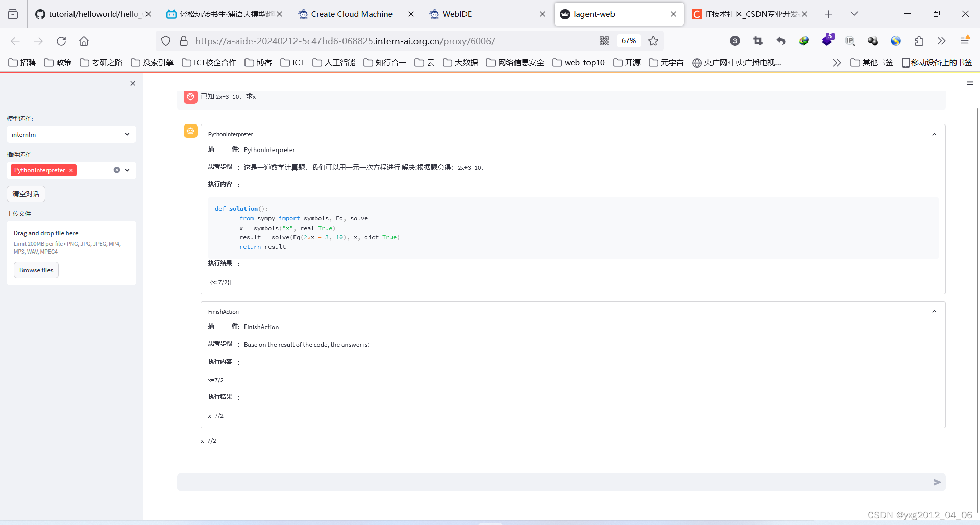
Task: Open the crop screenshot extension icon
Action: tap(758, 41)
